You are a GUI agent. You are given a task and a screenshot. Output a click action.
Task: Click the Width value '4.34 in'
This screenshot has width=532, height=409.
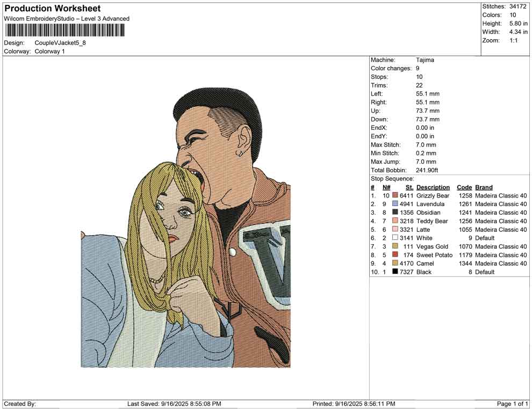pos(519,32)
